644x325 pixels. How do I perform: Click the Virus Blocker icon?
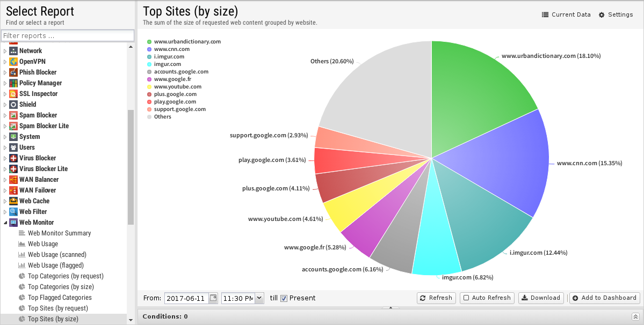13,158
